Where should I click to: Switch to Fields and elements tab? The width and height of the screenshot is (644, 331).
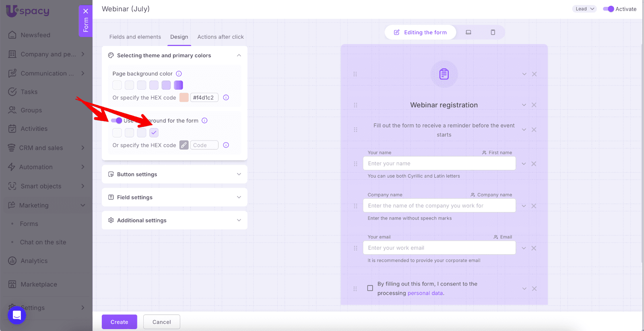coord(135,37)
